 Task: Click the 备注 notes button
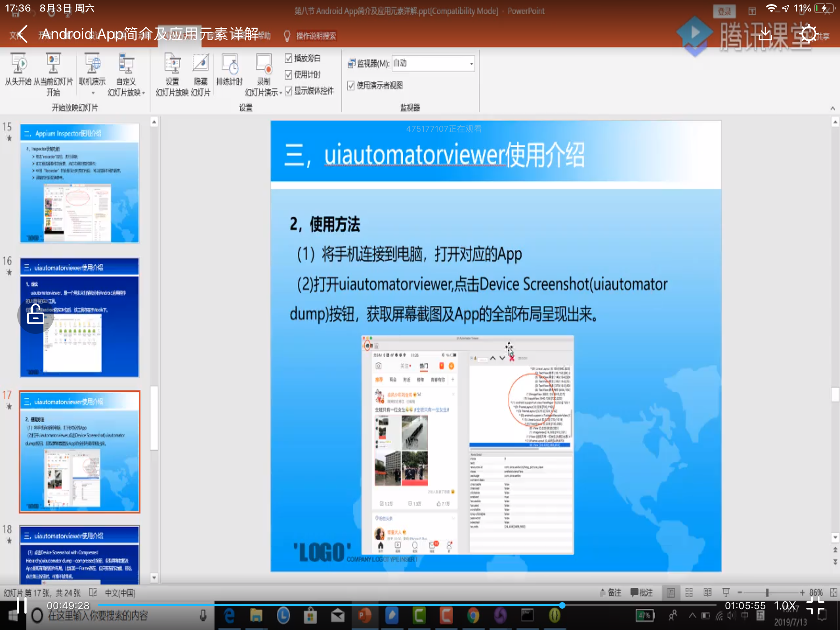pos(610,592)
